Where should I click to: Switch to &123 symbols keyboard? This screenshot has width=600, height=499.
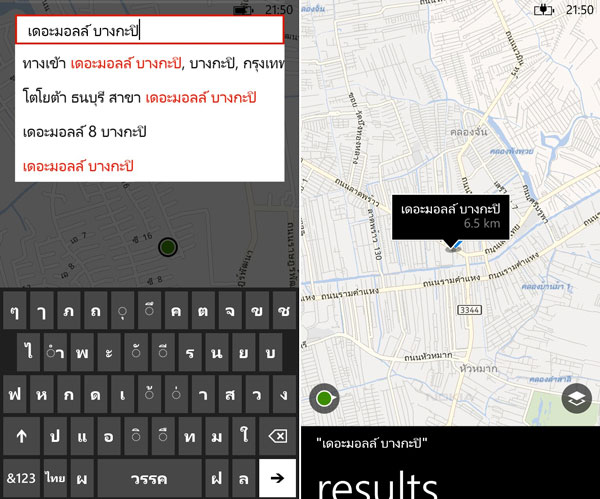21,478
